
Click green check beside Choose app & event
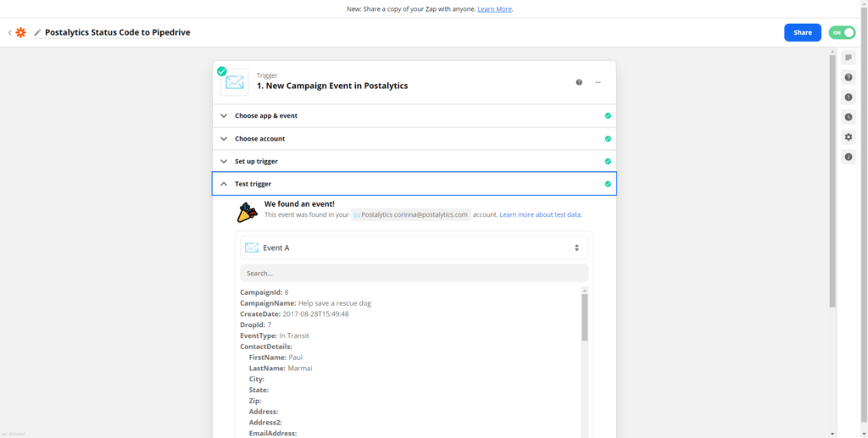tap(608, 115)
